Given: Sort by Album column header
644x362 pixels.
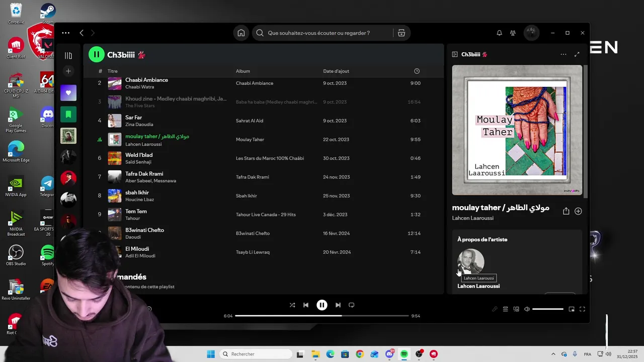Looking at the screenshot, I should click(243, 71).
